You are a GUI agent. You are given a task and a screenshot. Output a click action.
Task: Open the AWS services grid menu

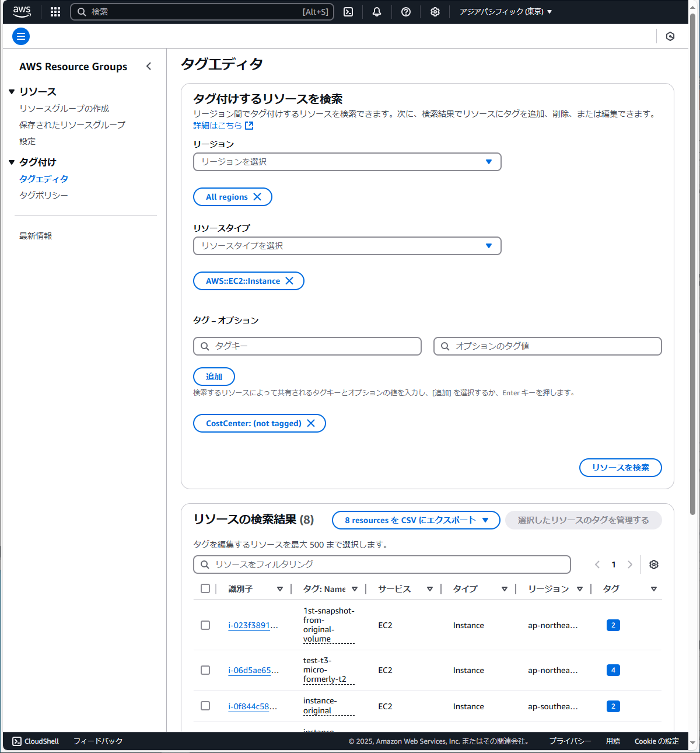coord(55,12)
